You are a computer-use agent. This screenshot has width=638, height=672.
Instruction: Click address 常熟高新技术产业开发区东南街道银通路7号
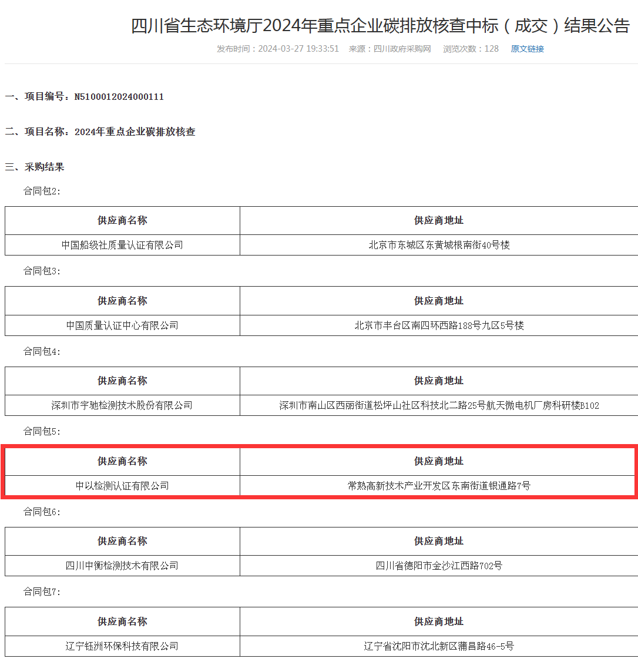click(x=438, y=486)
